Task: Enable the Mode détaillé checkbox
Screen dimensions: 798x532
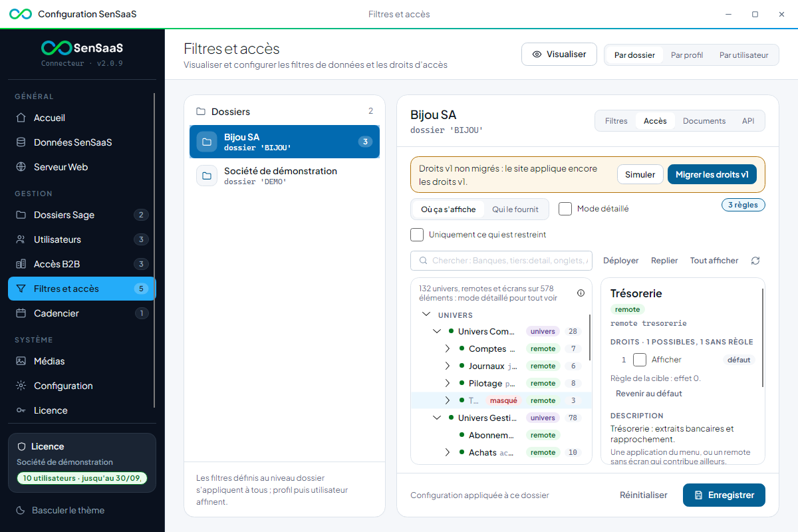Action: coord(565,209)
